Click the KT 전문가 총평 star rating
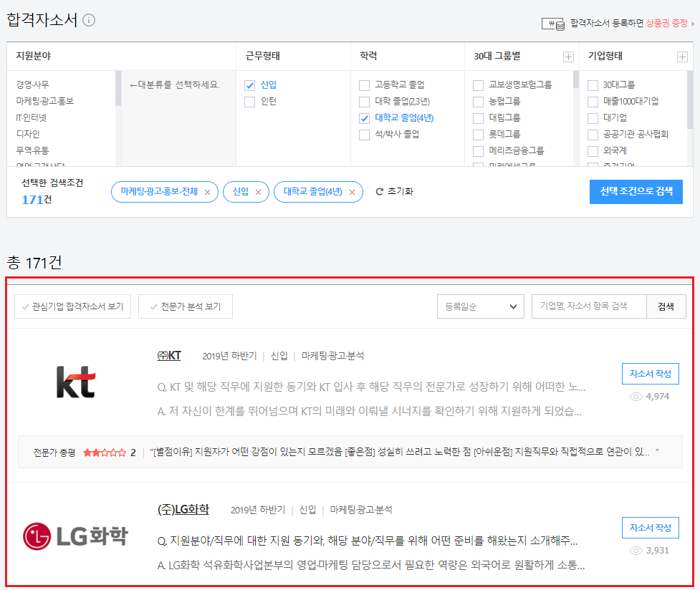Image resolution: width=700 pixels, height=590 pixels. point(105,453)
